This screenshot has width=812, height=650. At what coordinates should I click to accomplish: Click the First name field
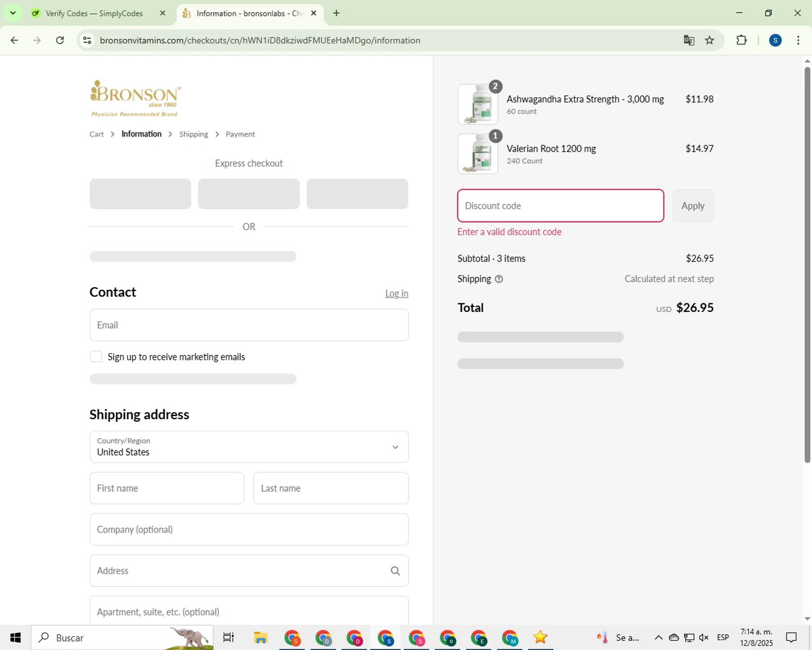167,488
